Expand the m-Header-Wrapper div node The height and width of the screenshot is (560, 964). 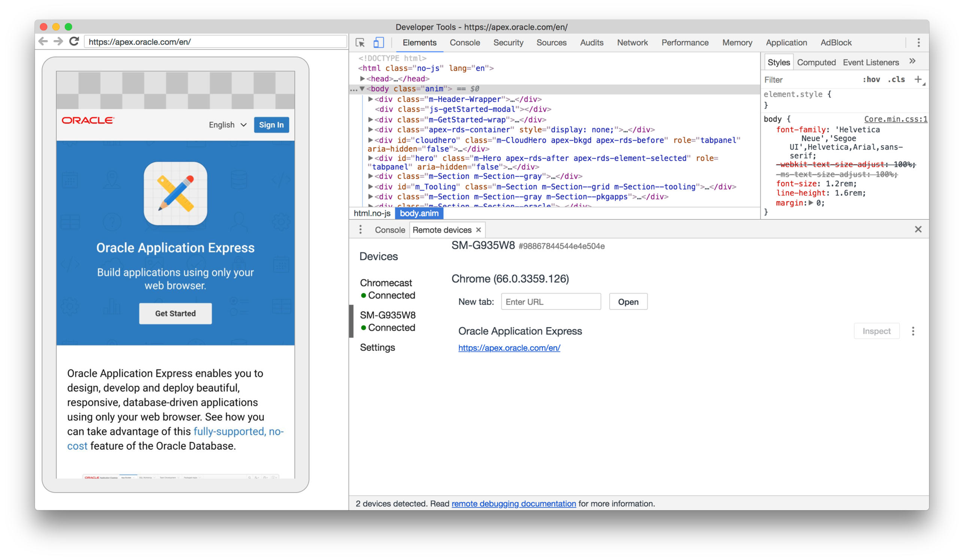click(x=370, y=99)
